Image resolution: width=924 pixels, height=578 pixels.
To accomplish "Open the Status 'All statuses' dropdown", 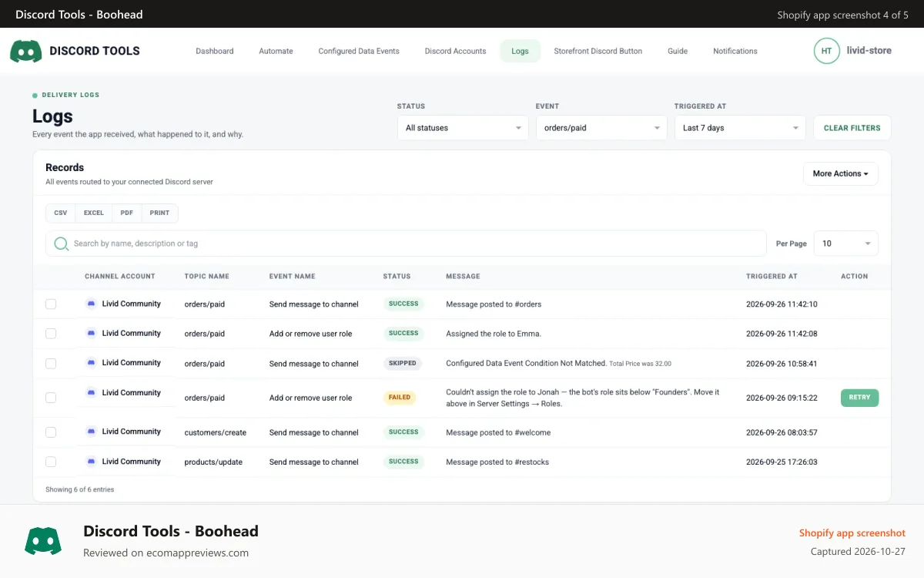I will 463,128.
